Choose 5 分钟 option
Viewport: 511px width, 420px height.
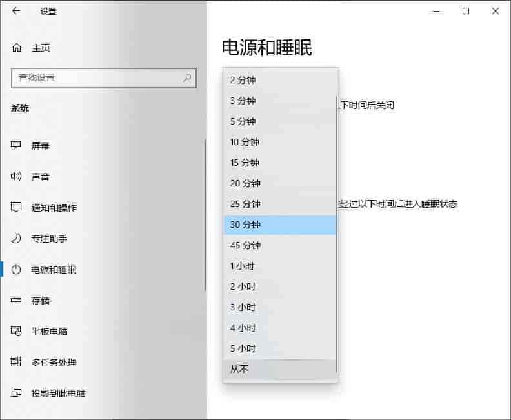(x=279, y=121)
